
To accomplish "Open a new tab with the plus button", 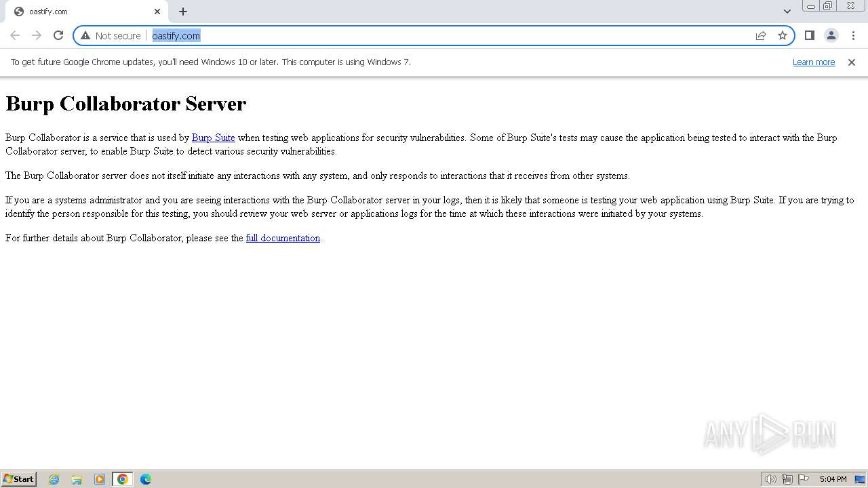I will pyautogui.click(x=183, y=12).
